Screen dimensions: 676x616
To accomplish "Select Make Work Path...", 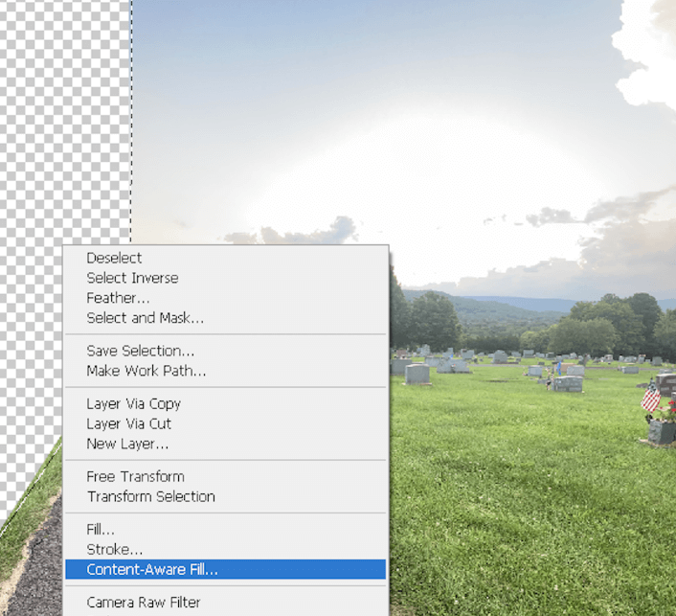I will pos(225,371).
